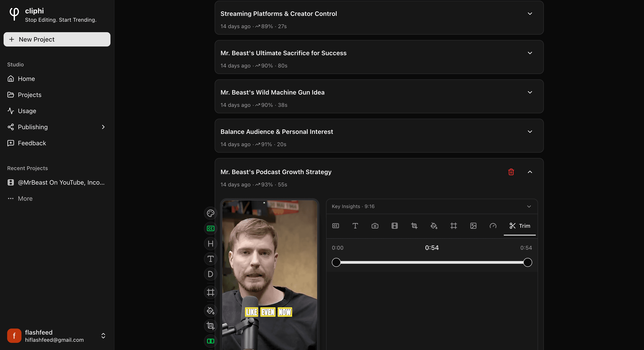Click the "Mr. Beast's Ultimate Sacrifice for Success" title

pos(284,53)
